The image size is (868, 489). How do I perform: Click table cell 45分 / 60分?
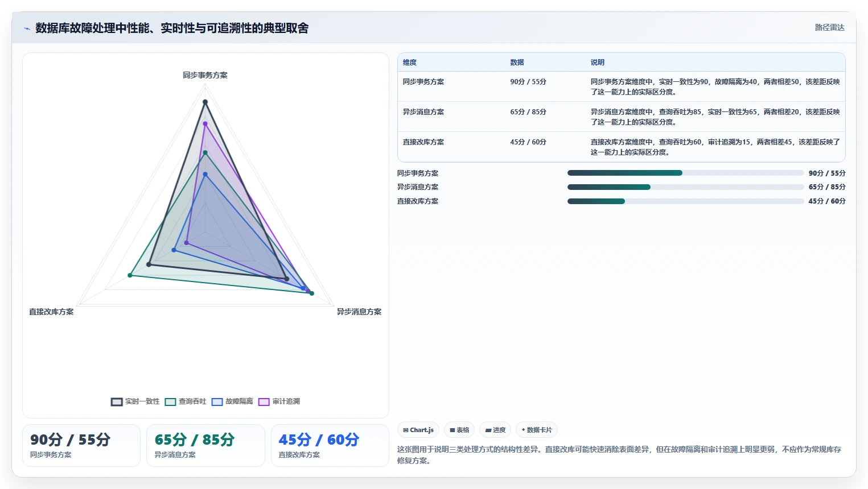coord(528,142)
